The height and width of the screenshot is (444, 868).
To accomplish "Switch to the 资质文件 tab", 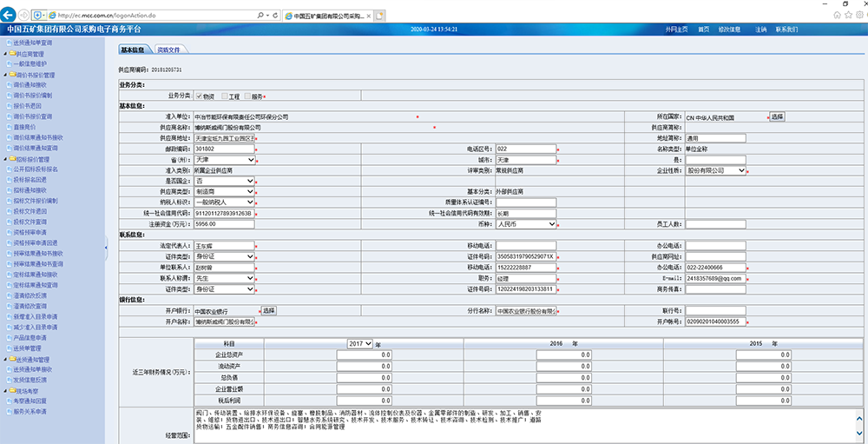I will pos(168,50).
